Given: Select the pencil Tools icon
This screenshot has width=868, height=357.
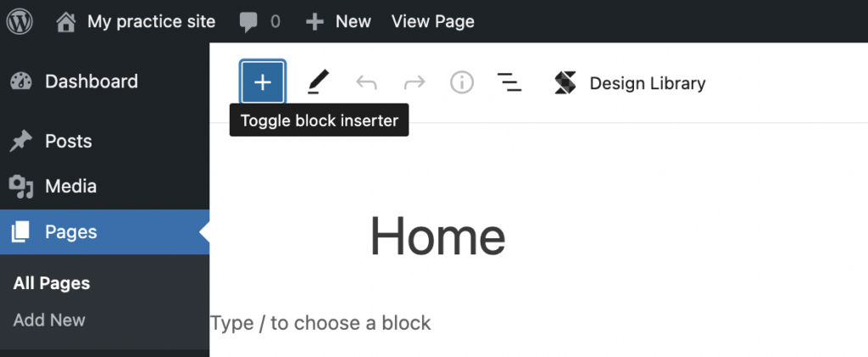Looking at the screenshot, I should tap(318, 82).
